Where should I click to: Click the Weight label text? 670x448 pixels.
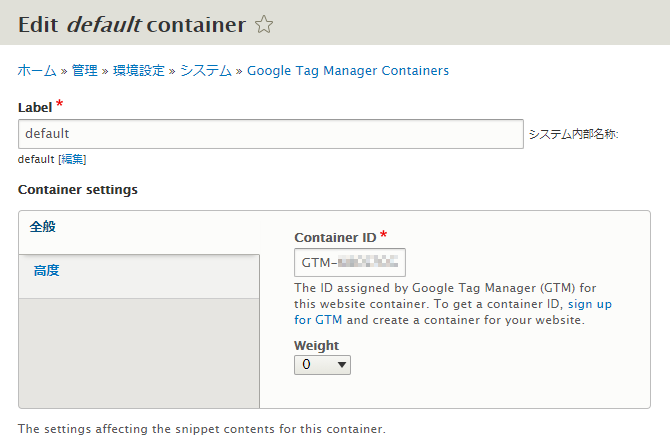pos(317,345)
